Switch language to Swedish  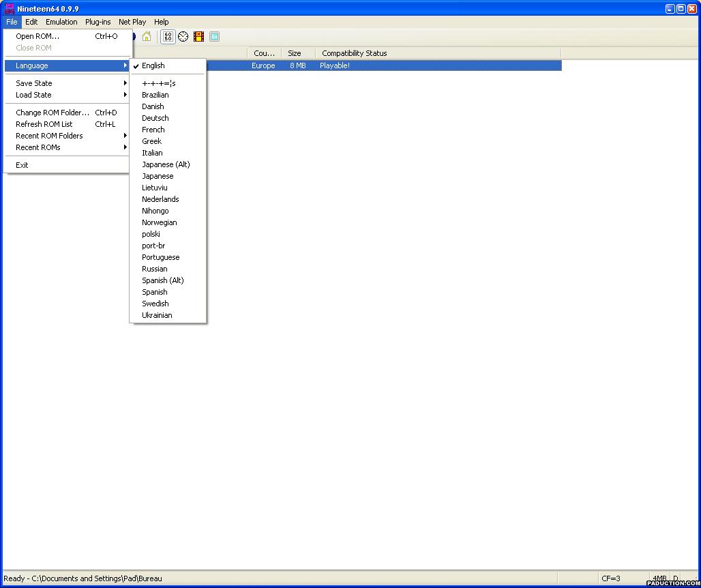click(168, 304)
